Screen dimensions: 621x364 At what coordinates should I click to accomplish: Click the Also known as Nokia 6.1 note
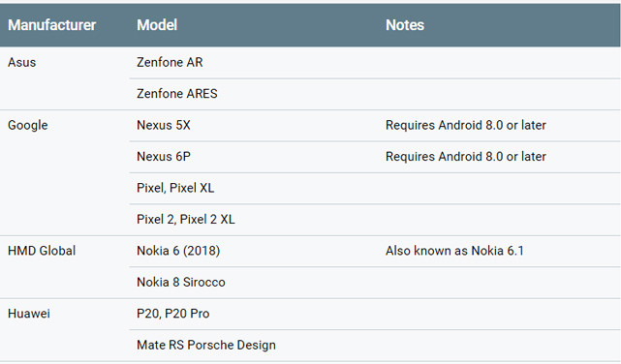[x=454, y=251]
